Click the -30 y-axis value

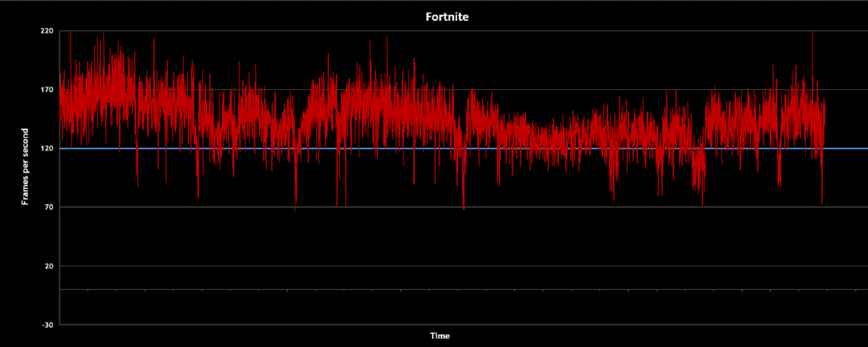(48, 325)
